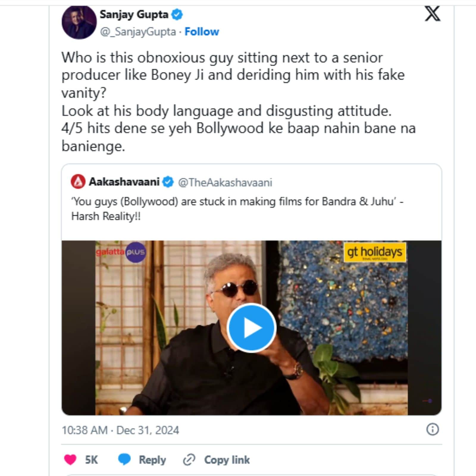This screenshot has height=476, width=476.
Task: Like the tweet with heart icon
Action: click(71, 460)
